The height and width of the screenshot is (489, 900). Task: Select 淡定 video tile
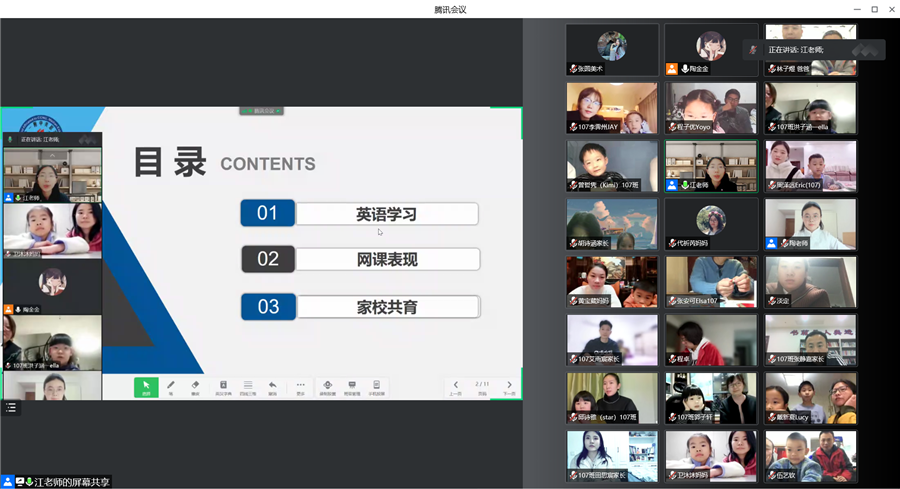[x=810, y=282]
